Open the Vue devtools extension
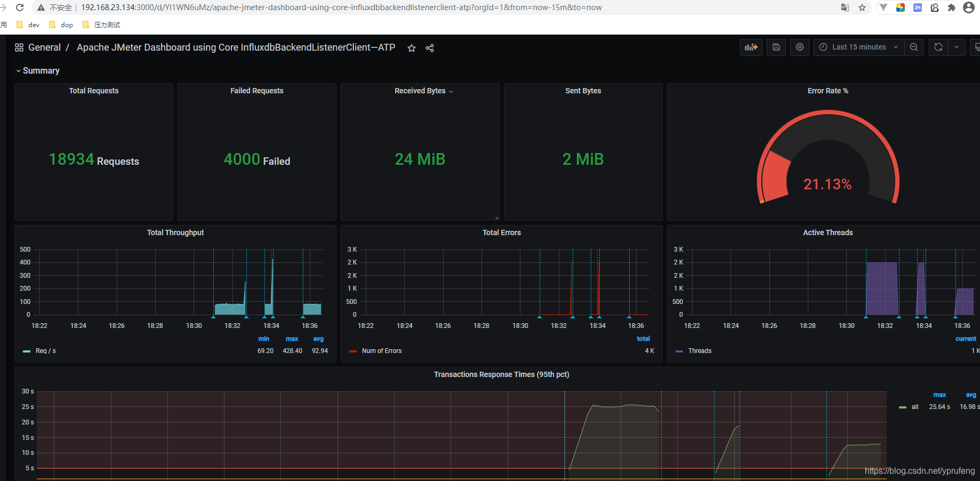The image size is (980, 481). click(883, 7)
